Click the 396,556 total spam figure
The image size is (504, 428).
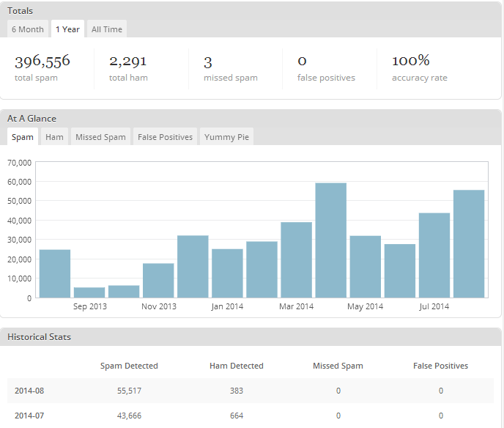42,61
